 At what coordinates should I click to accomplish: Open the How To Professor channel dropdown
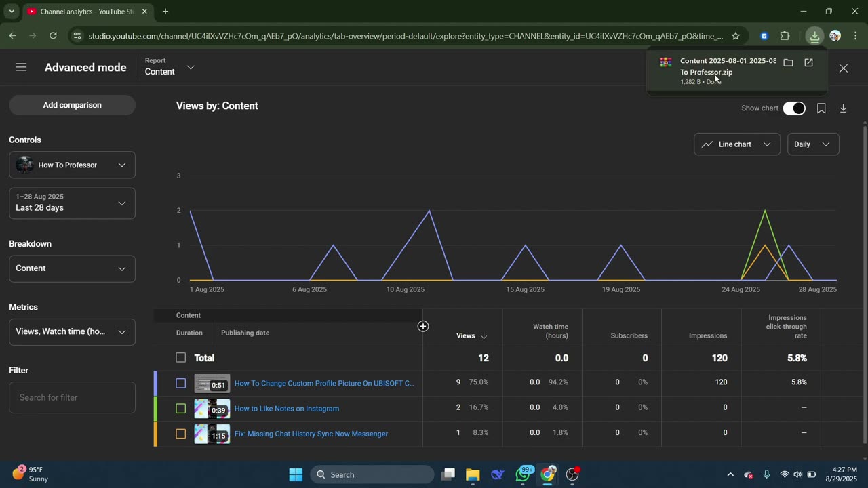[72, 165]
